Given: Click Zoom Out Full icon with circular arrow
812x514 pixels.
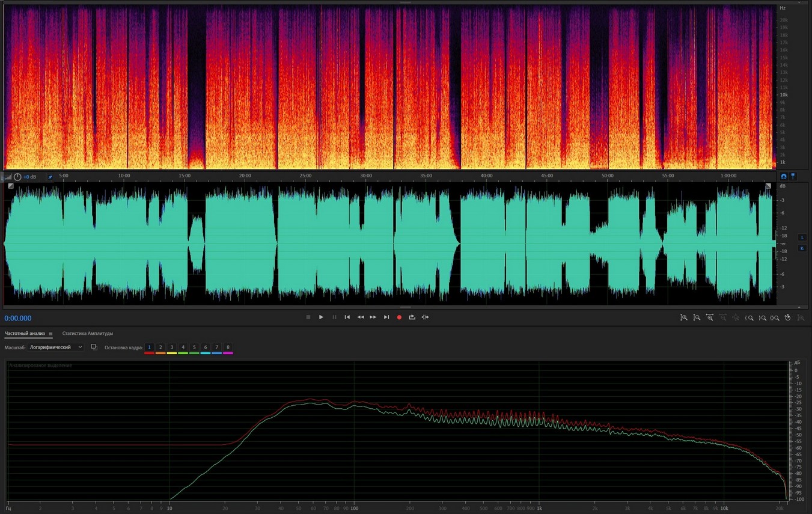Looking at the screenshot, I should [x=787, y=317].
